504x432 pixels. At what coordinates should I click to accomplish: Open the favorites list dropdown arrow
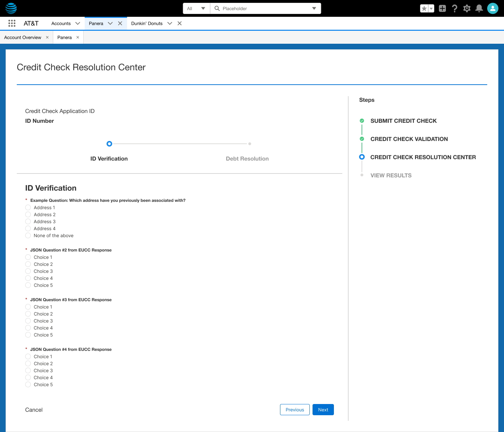click(431, 8)
